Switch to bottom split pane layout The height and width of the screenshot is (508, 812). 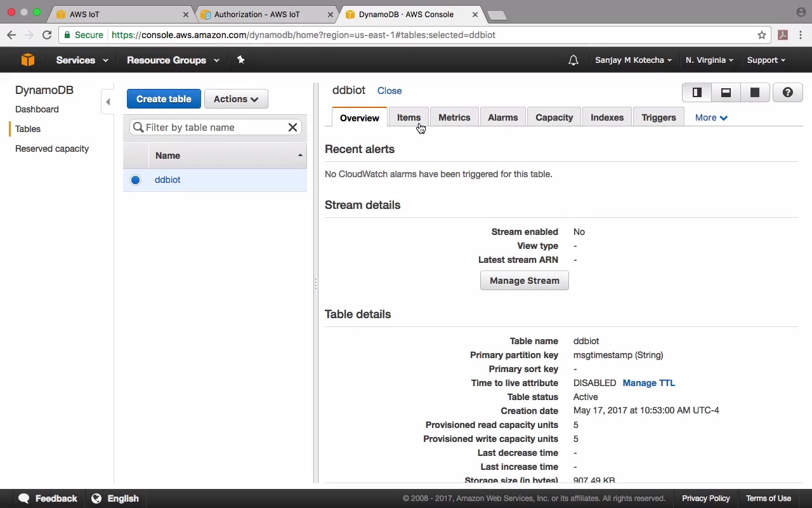(x=726, y=93)
